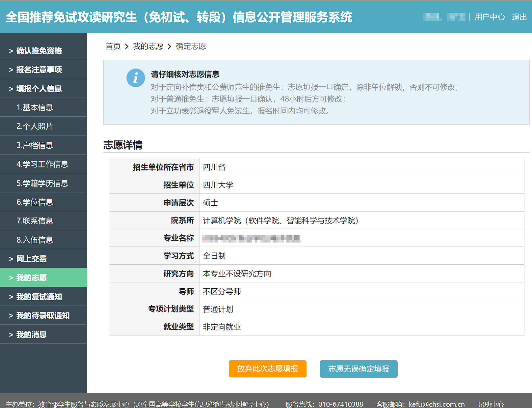Image resolution: width=532 pixels, height=408 pixels.
Task: Click 硕士 table value
Action: (x=210, y=203)
